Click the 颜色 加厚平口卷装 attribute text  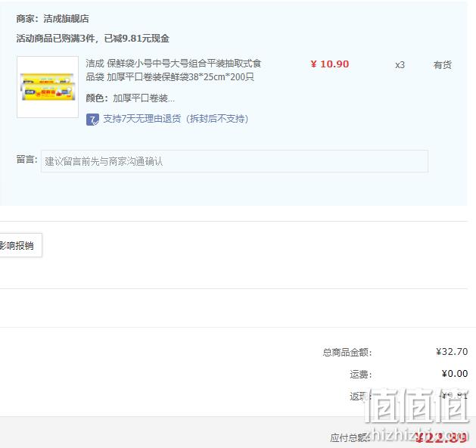130,98
